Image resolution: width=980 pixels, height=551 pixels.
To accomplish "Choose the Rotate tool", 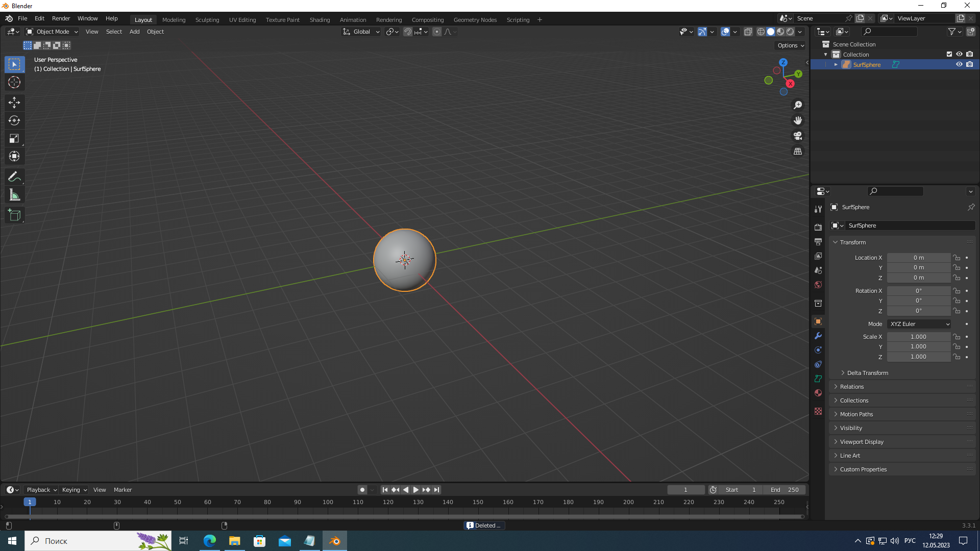I will [x=14, y=120].
